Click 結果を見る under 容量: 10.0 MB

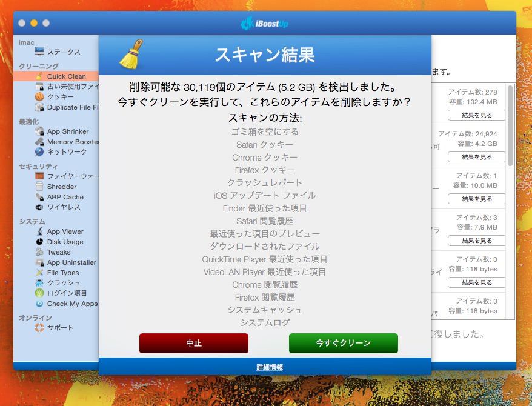click(x=477, y=199)
